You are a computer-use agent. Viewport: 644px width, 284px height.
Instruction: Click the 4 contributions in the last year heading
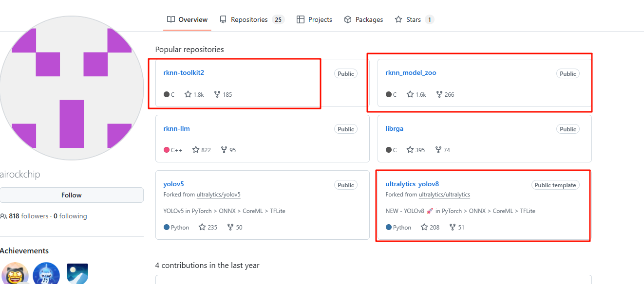pos(208,266)
